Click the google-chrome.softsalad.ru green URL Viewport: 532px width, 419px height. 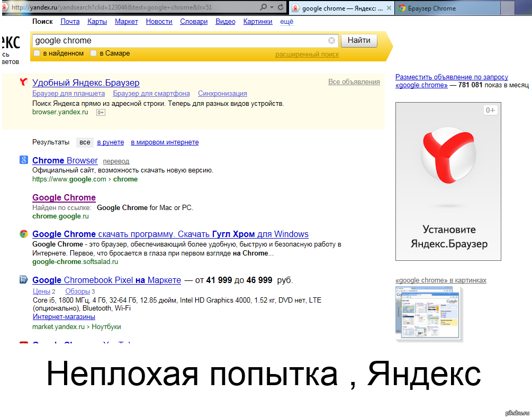tap(75, 262)
